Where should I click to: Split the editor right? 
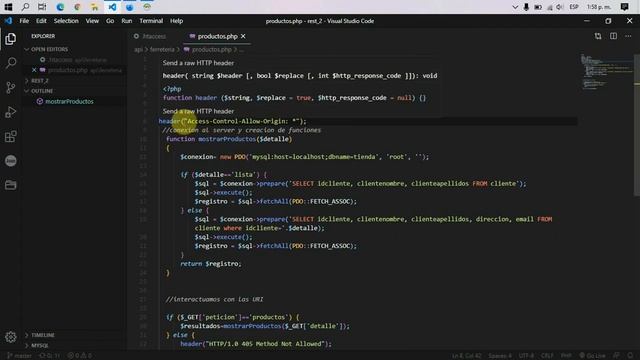click(x=613, y=36)
